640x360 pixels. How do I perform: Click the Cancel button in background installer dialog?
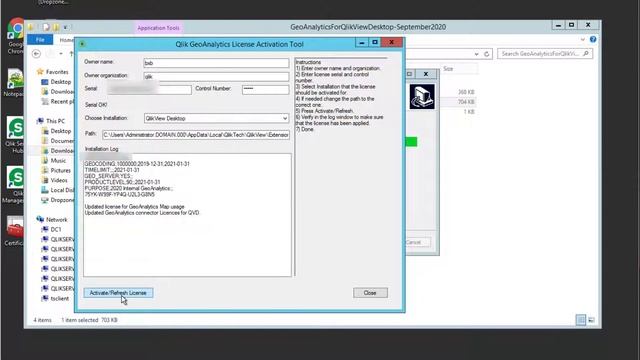coord(417,242)
